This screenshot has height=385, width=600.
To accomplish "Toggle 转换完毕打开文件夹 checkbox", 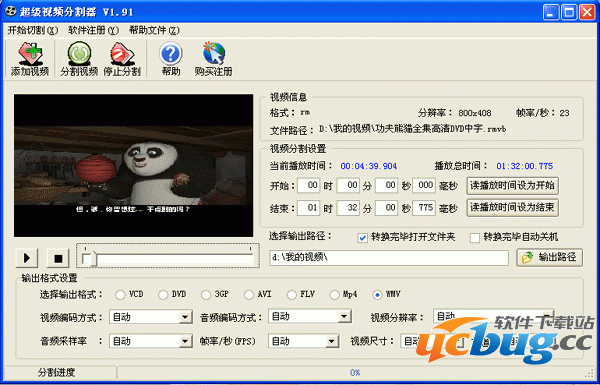I will click(362, 238).
